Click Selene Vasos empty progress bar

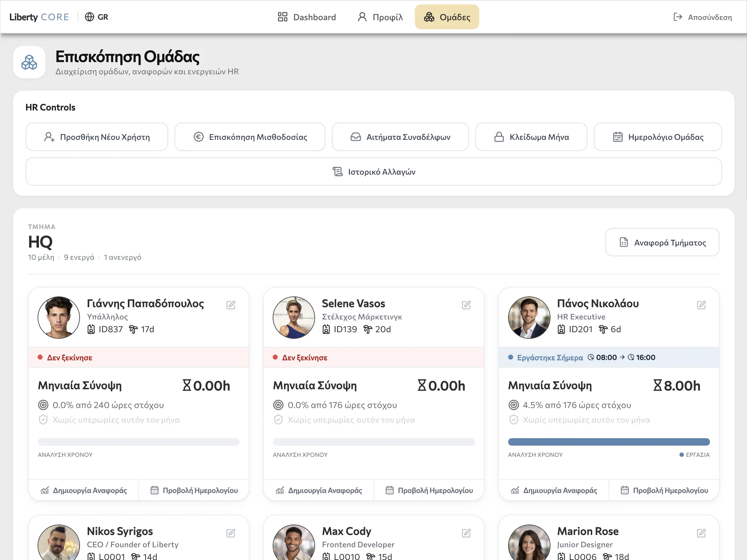[374, 442]
